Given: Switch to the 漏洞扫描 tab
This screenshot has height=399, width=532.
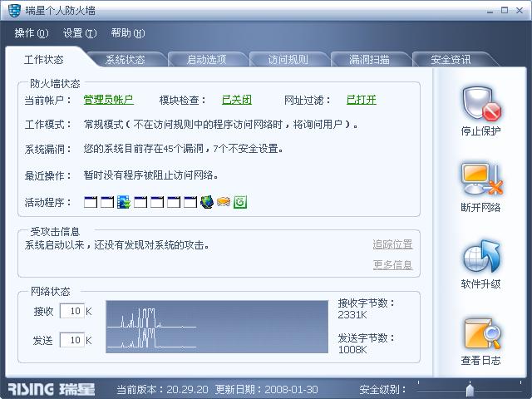Looking at the screenshot, I should 369,59.
